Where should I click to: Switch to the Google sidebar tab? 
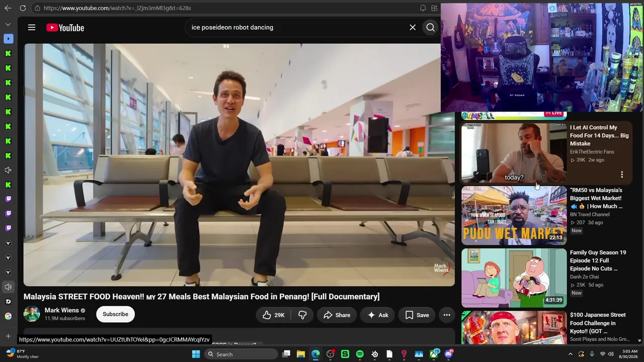click(8, 316)
